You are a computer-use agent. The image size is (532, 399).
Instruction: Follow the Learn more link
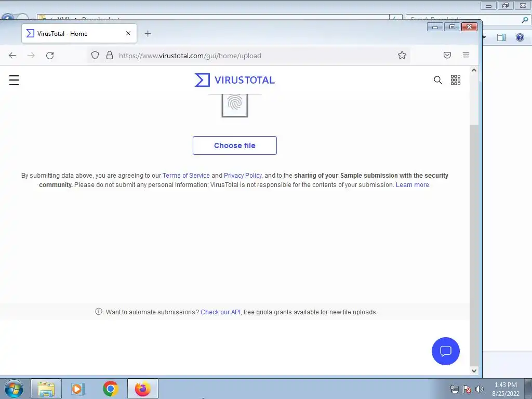(x=412, y=185)
